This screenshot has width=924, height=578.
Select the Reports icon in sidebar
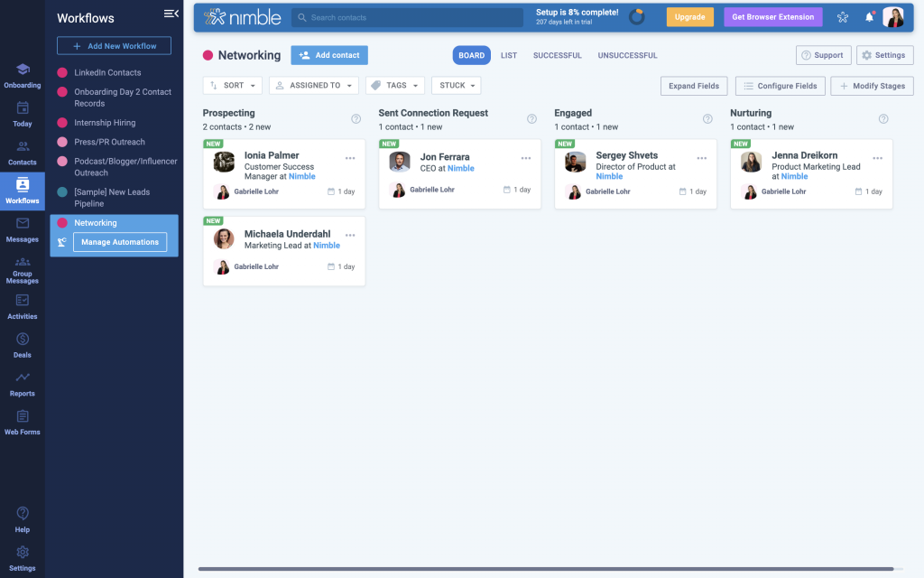(x=22, y=384)
